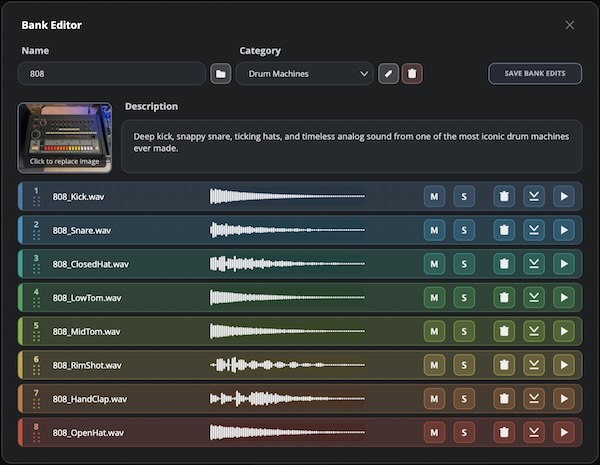The image size is (600, 465).
Task: Delete the 808_Snare.wav sample
Action: pos(504,230)
